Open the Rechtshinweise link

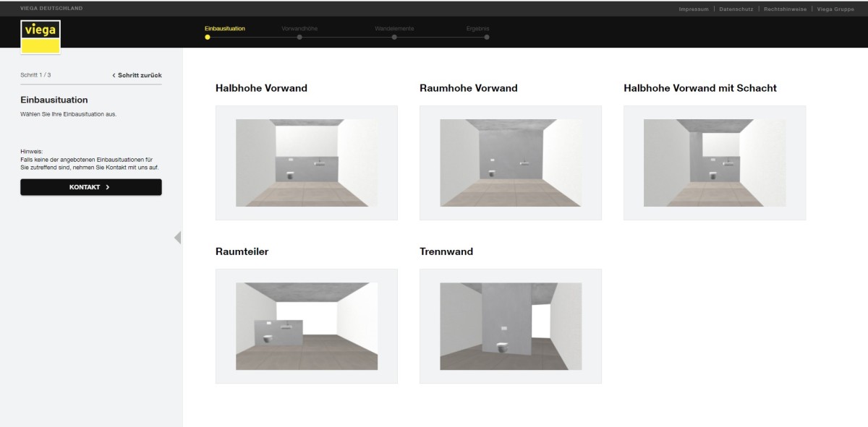point(785,9)
